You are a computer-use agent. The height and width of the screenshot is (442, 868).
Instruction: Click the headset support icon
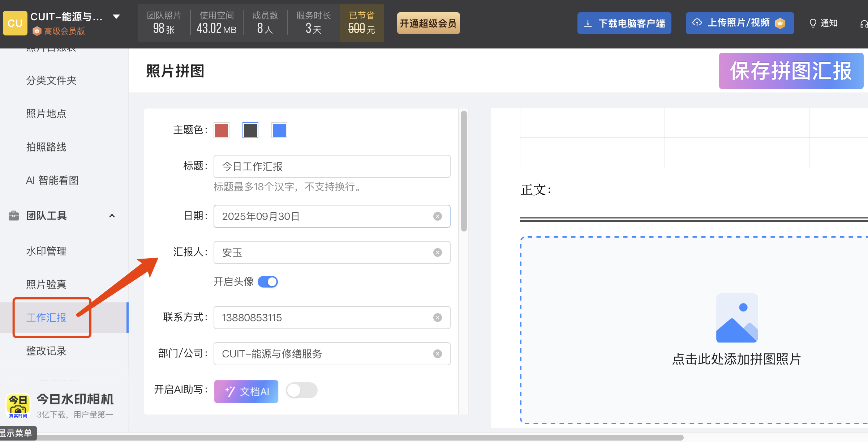tap(863, 24)
